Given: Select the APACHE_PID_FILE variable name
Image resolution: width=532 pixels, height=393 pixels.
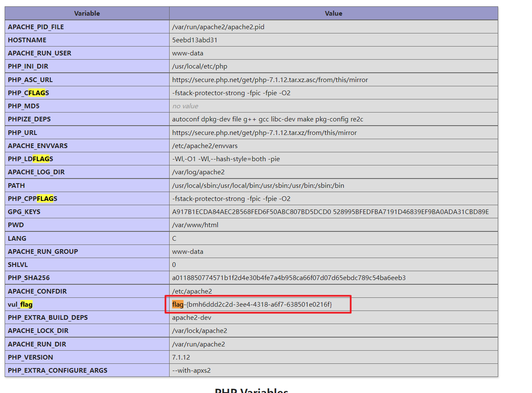Looking at the screenshot, I should [x=36, y=27].
